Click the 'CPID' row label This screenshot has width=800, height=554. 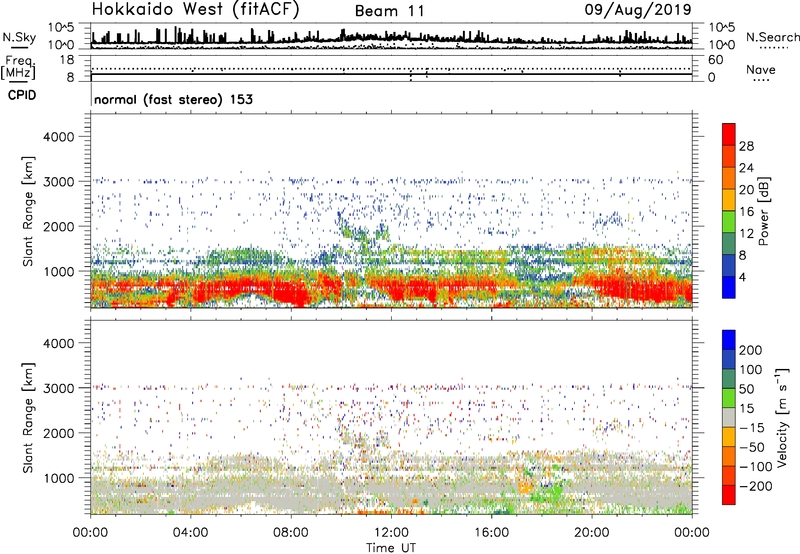[22, 95]
